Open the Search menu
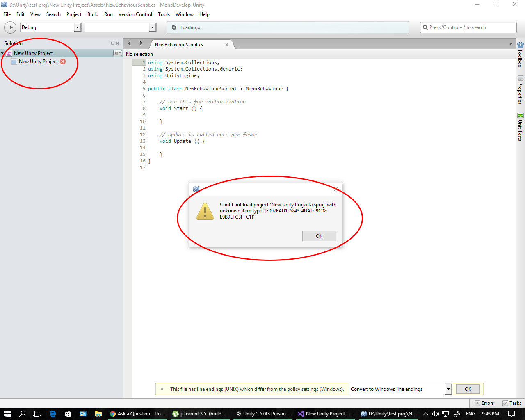 (53, 14)
